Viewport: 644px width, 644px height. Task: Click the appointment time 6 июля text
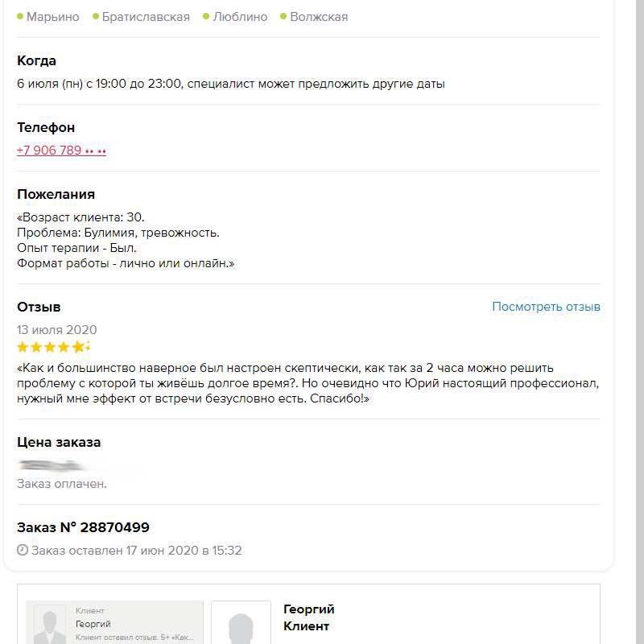pos(231,84)
